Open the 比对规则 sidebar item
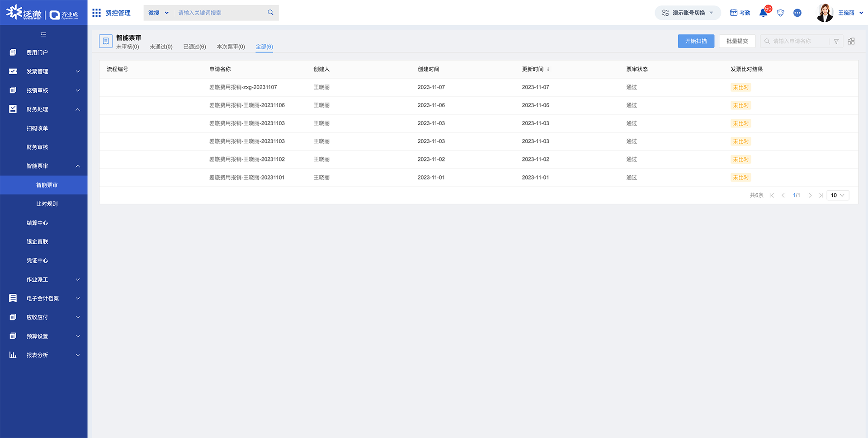 coord(47,204)
